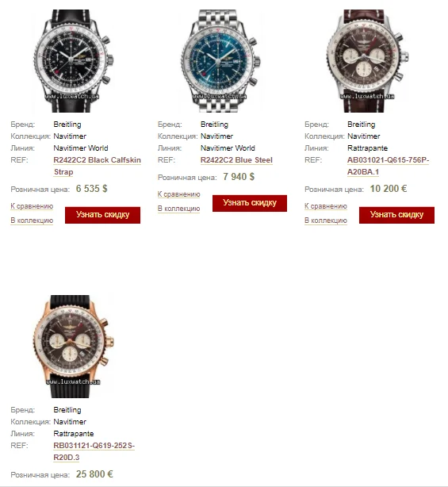The image size is (448, 487).
Task: Open the R2422C2 Black Calfskin Strap link
Action: (x=97, y=166)
